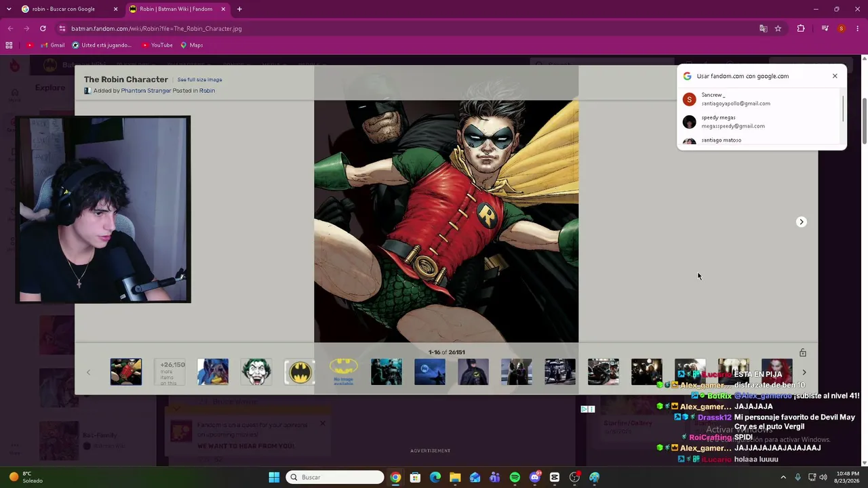Open the 'Usted está jugando' bookmark

coord(102,45)
